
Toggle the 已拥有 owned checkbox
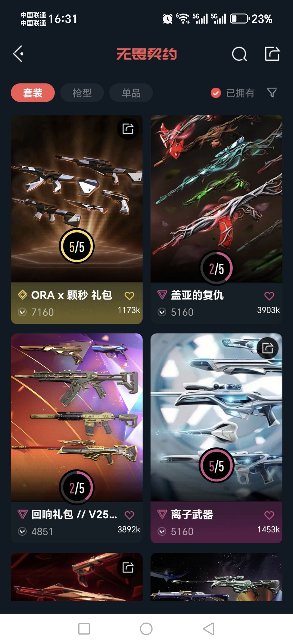[x=216, y=93]
